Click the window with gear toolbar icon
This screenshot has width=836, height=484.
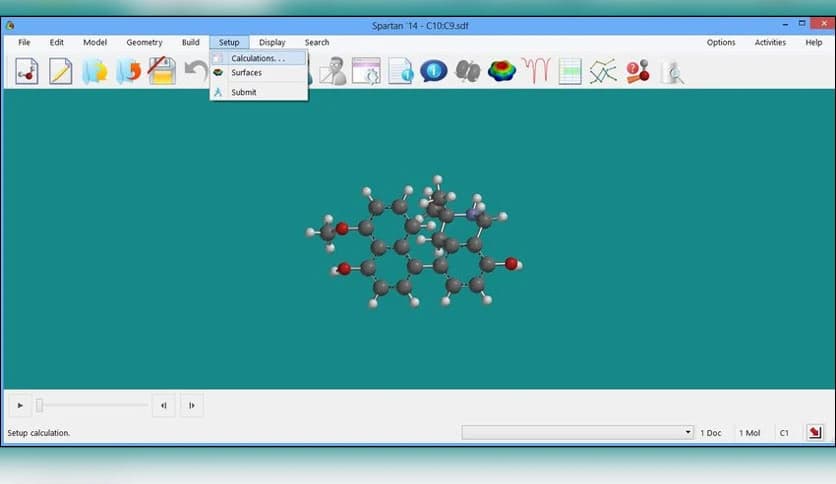tap(366, 71)
